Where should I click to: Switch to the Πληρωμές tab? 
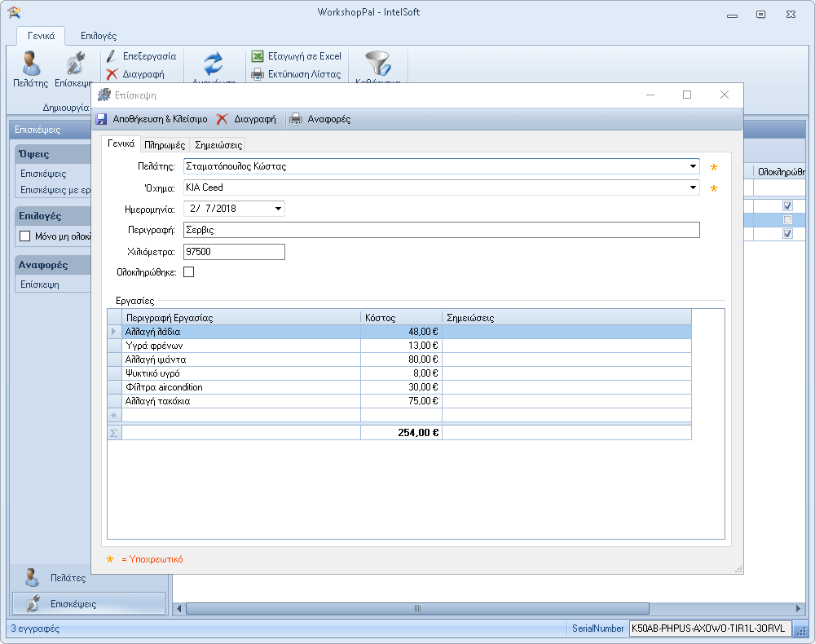click(x=165, y=145)
